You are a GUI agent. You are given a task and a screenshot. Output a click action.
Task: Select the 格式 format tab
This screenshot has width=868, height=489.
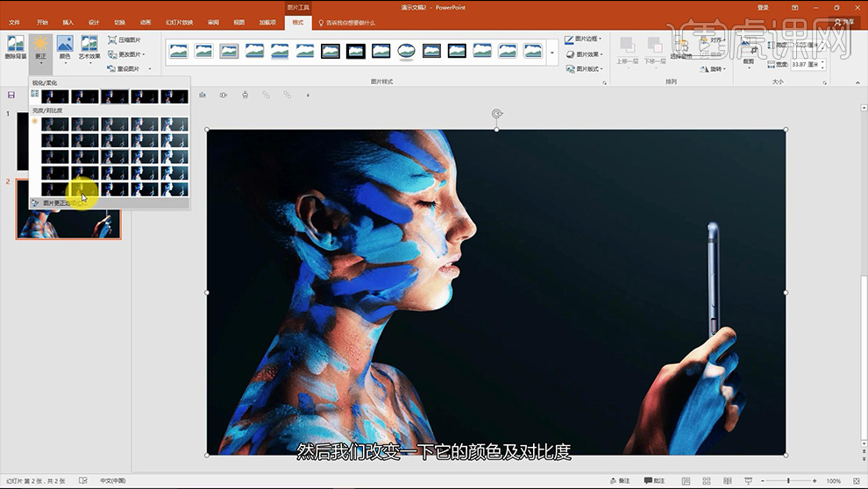click(298, 23)
